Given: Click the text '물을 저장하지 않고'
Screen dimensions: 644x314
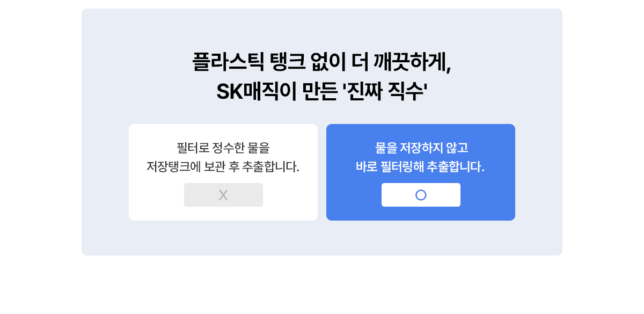Looking at the screenshot, I should pyautogui.click(x=421, y=148).
